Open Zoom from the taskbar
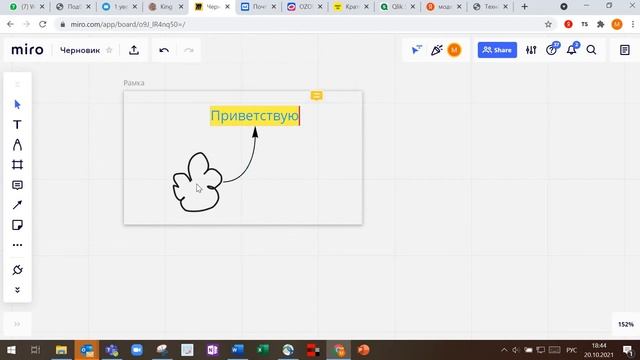640x360 pixels. (137, 350)
